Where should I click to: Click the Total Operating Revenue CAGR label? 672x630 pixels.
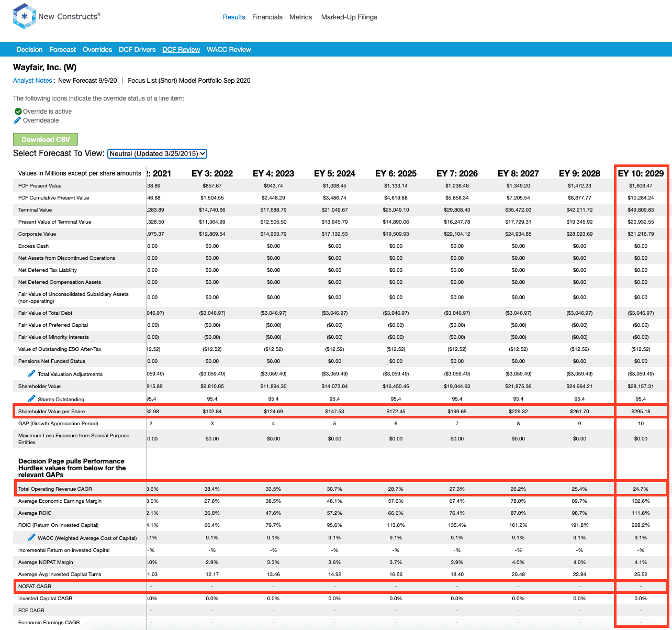(x=55, y=489)
